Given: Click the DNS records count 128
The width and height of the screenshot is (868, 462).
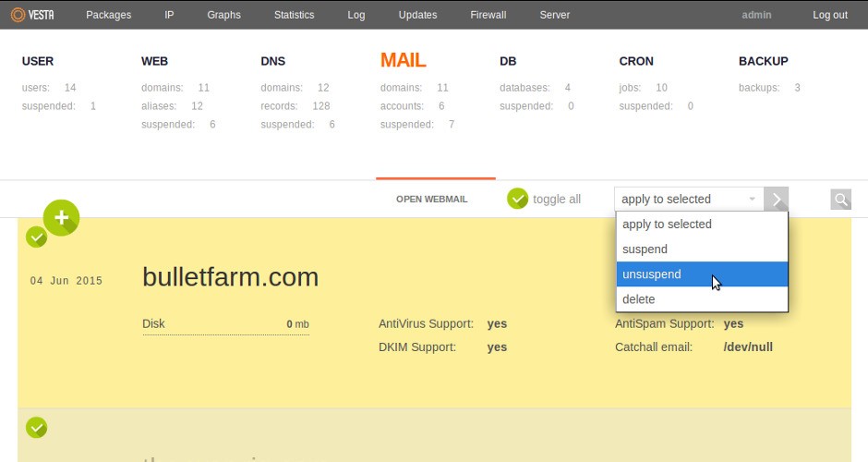Looking at the screenshot, I should pyautogui.click(x=321, y=106).
